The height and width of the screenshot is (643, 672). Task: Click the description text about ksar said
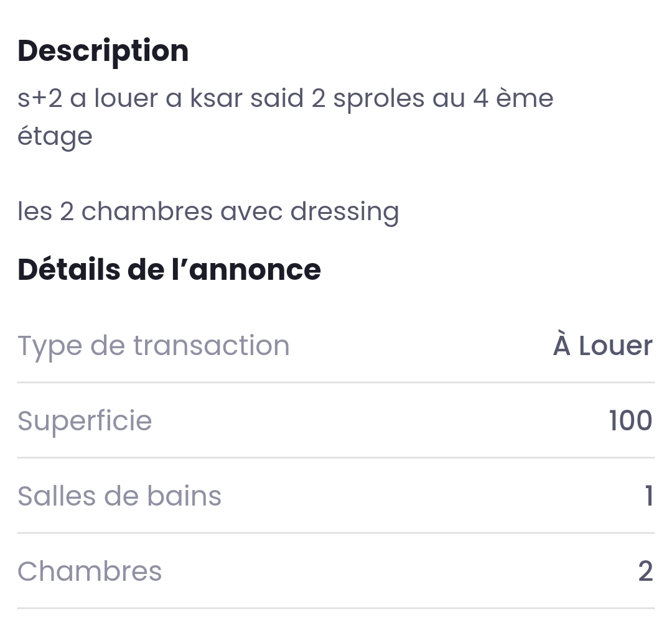(x=285, y=98)
